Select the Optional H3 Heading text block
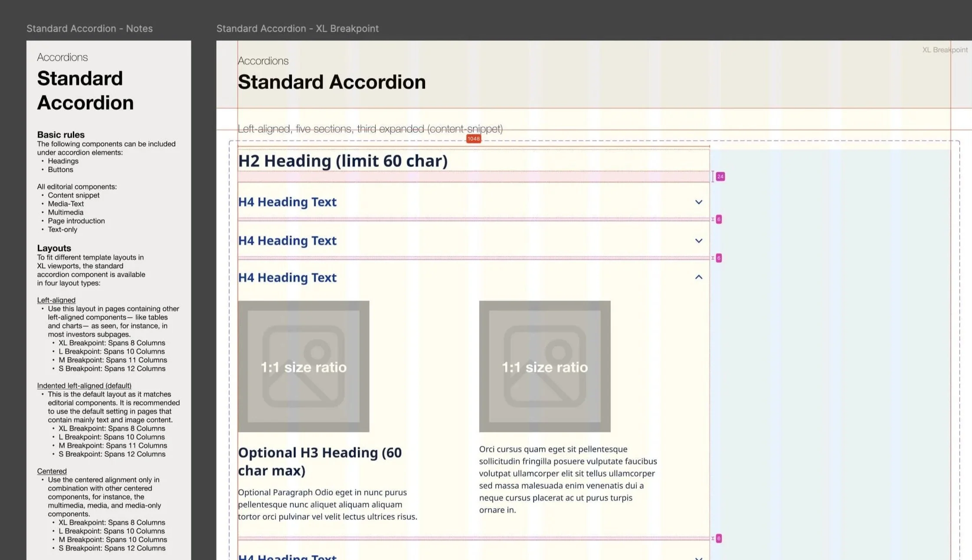 [x=320, y=461]
